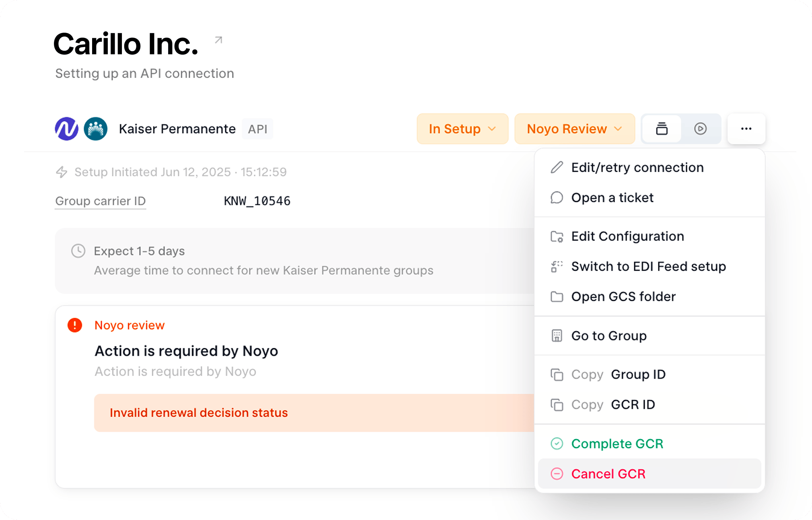This screenshot has width=812, height=520.
Task: Copy the Group ID from the menu
Action: (x=650, y=374)
